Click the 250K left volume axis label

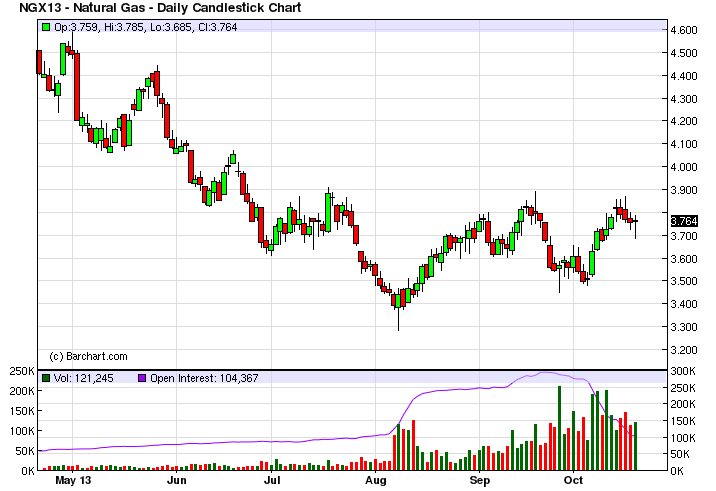(22, 371)
